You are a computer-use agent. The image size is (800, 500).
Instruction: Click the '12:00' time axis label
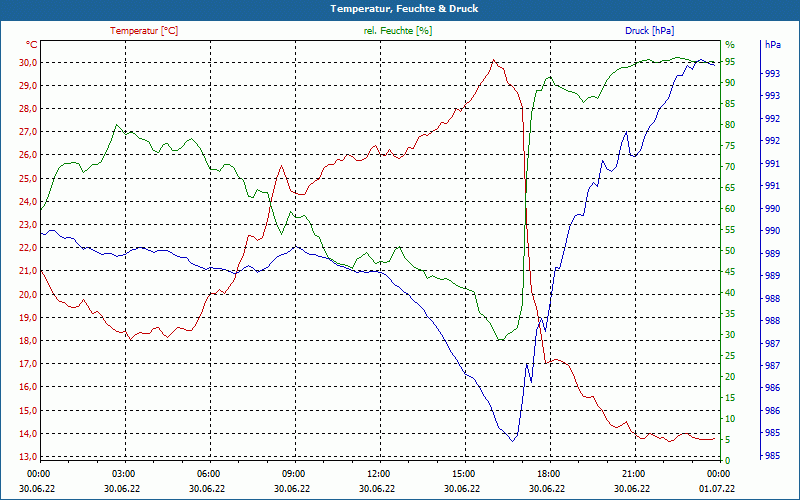378,473
